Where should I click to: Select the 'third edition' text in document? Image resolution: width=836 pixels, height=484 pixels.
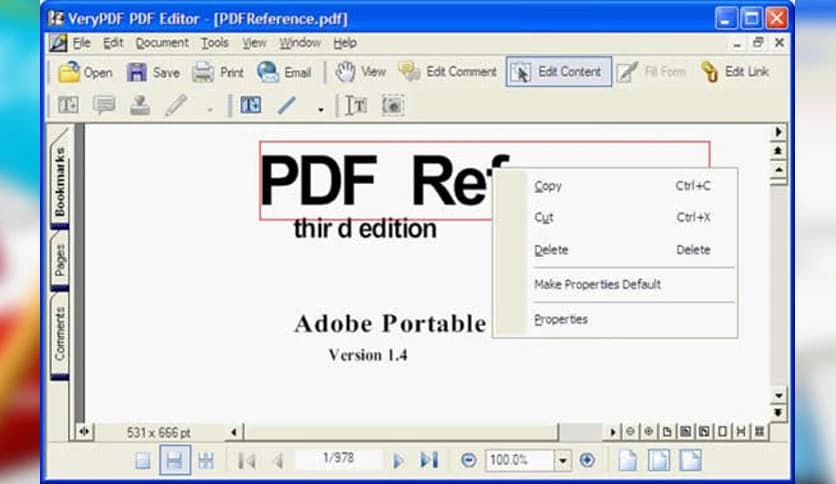(x=365, y=229)
